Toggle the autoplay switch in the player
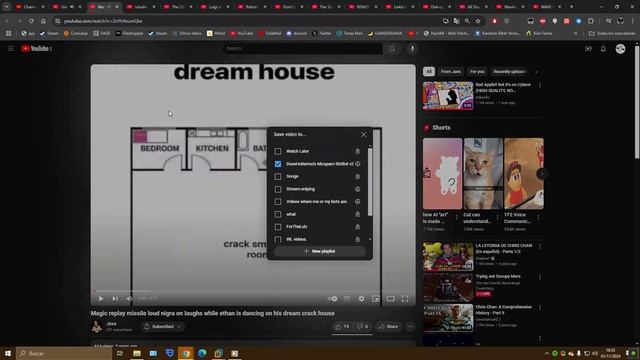 coord(332,299)
